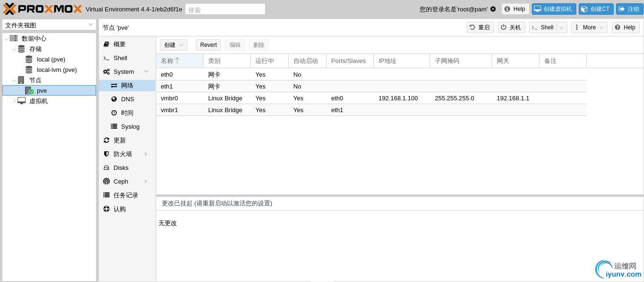Open the More actions dropdown
Screen dimensions: 644x282
tap(589, 27)
